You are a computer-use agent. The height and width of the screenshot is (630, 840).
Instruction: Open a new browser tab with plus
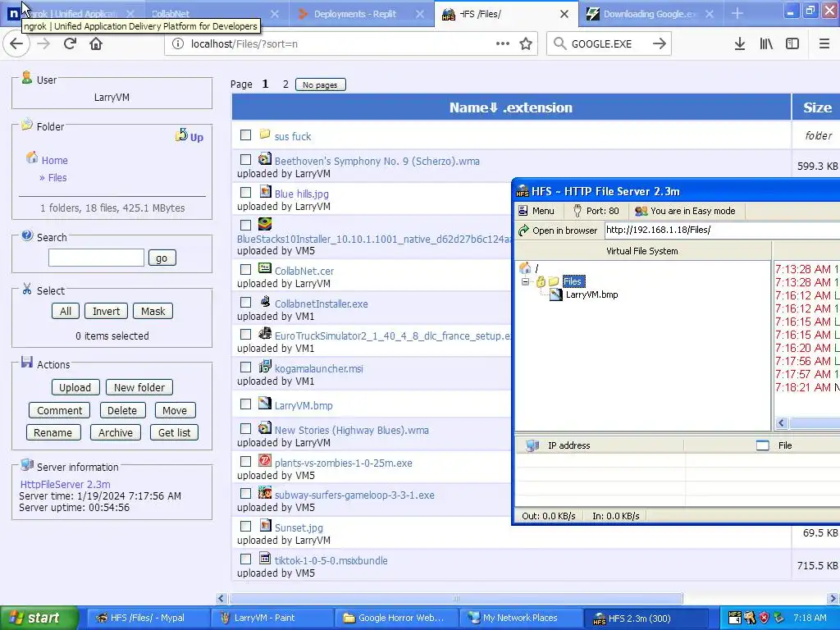(x=737, y=14)
